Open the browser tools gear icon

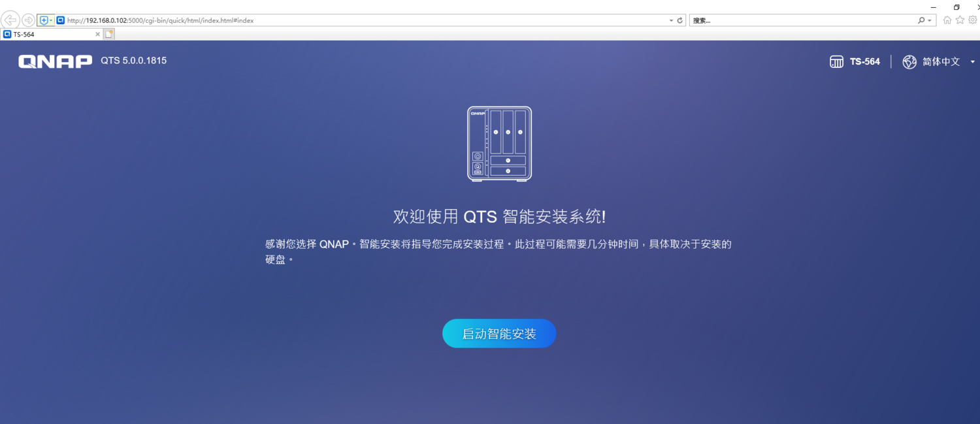973,20
